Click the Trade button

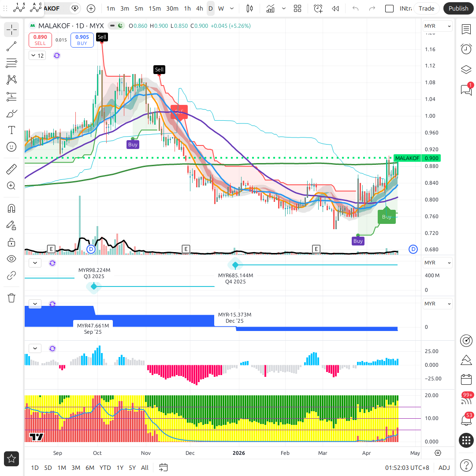(x=426, y=8)
